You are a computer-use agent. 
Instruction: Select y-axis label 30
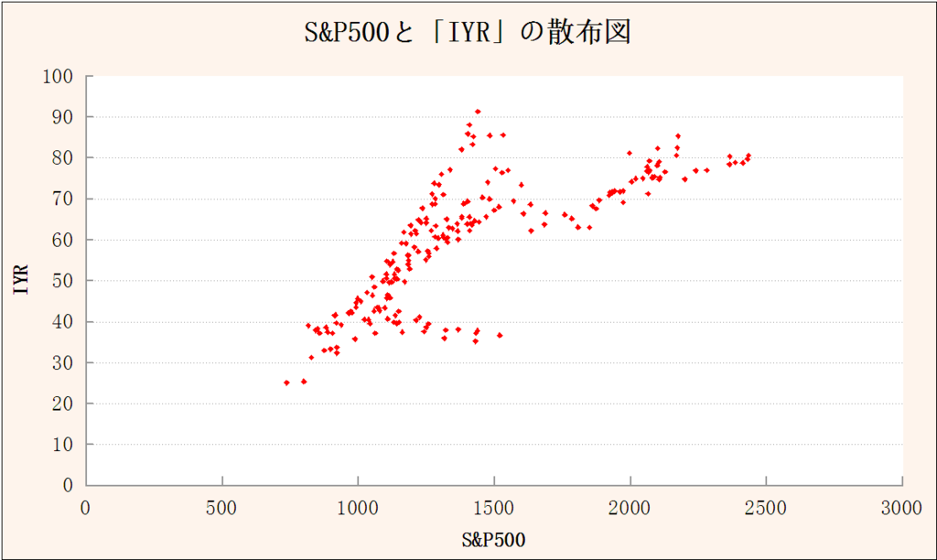click(63, 362)
